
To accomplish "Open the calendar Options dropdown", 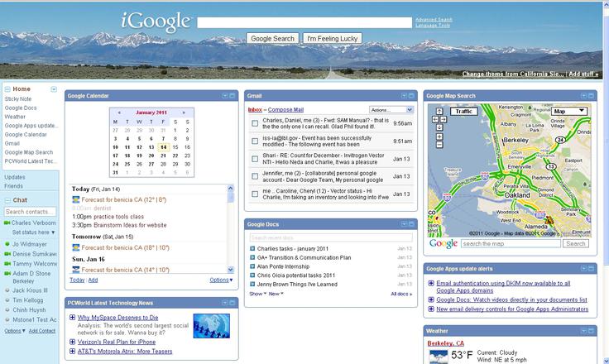I will [221, 280].
